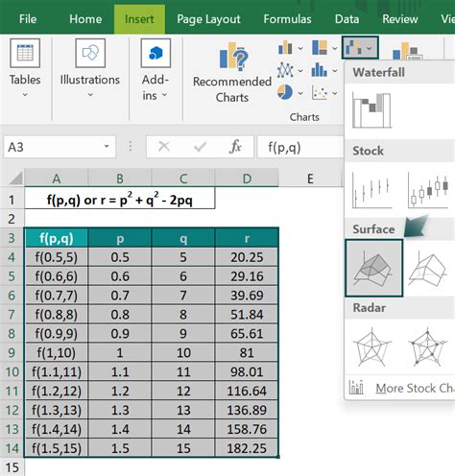Viewport: 455px width, 476px height.
Task: Switch to the Page Layout tab
Action: pyautogui.click(x=208, y=19)
